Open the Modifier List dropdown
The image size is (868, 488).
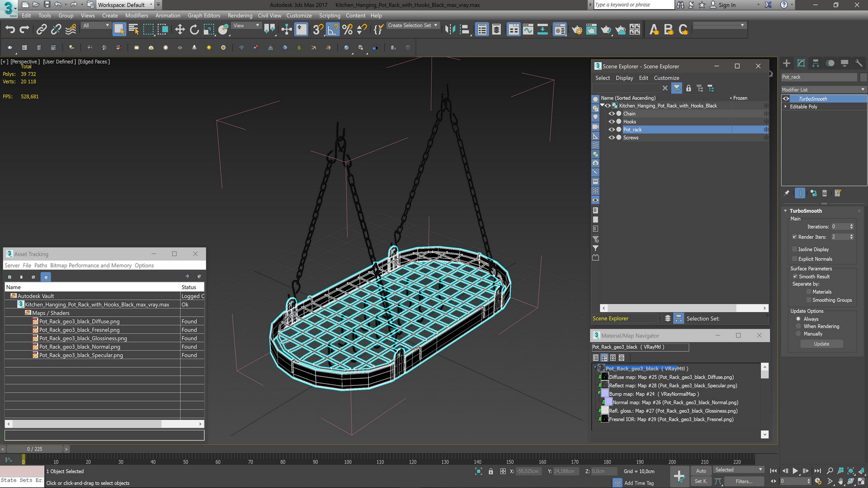click(x=824, y=89)
